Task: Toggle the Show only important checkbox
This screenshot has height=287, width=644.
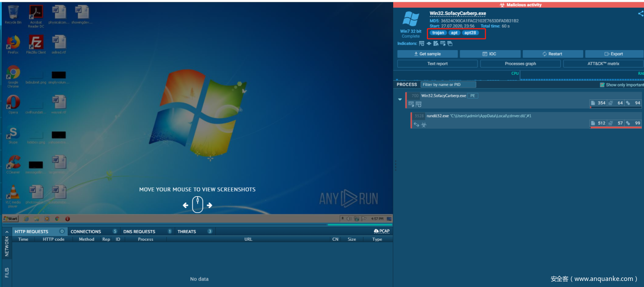Action: point(602,85)
